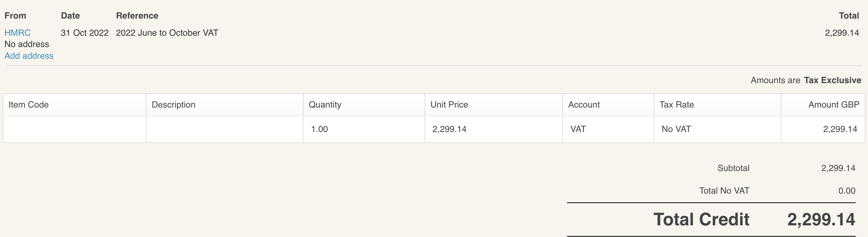
Task: Click the Amount GBP column header
Action: pyautogui.click(x=834, y=105)
